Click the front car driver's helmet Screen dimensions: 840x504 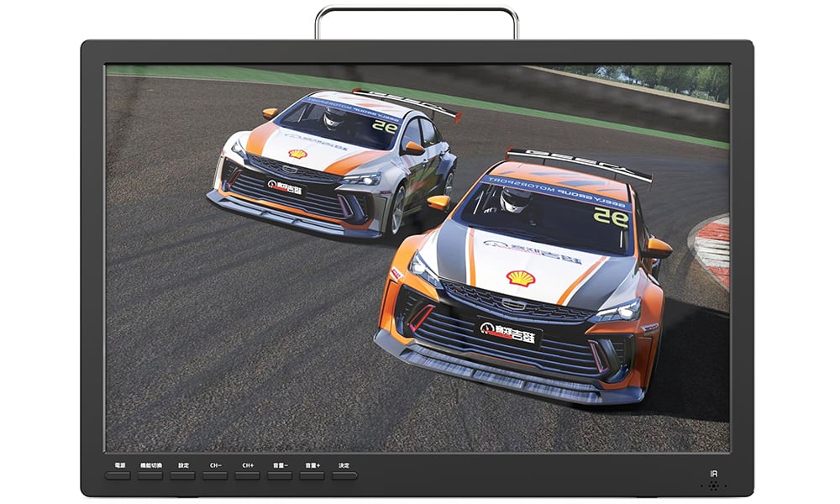(515, 200)
